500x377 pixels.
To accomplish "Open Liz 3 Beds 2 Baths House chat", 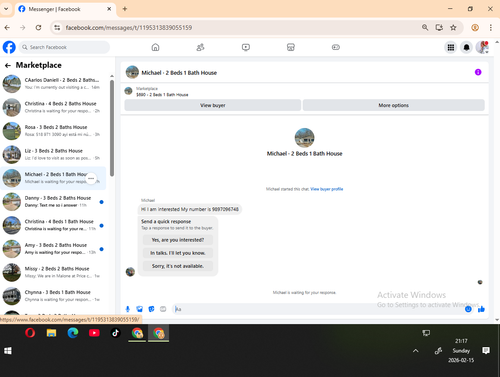I will click(53, 154).
